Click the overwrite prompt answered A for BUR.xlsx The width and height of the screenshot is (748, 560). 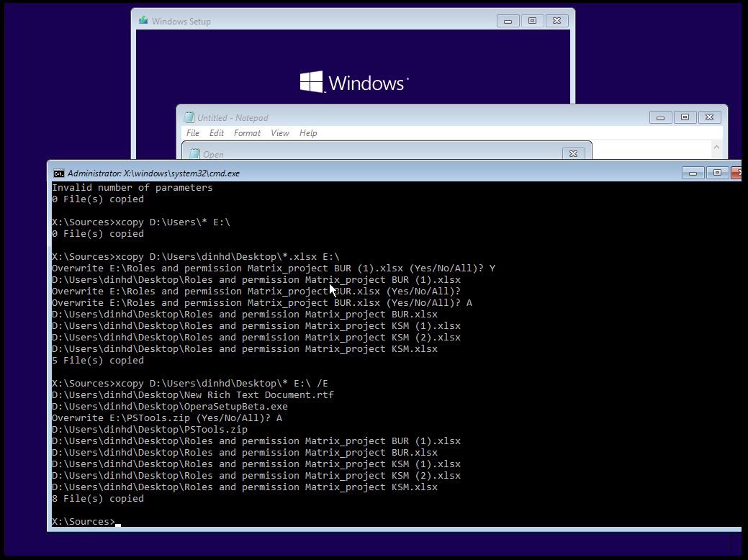click(262, 303)
